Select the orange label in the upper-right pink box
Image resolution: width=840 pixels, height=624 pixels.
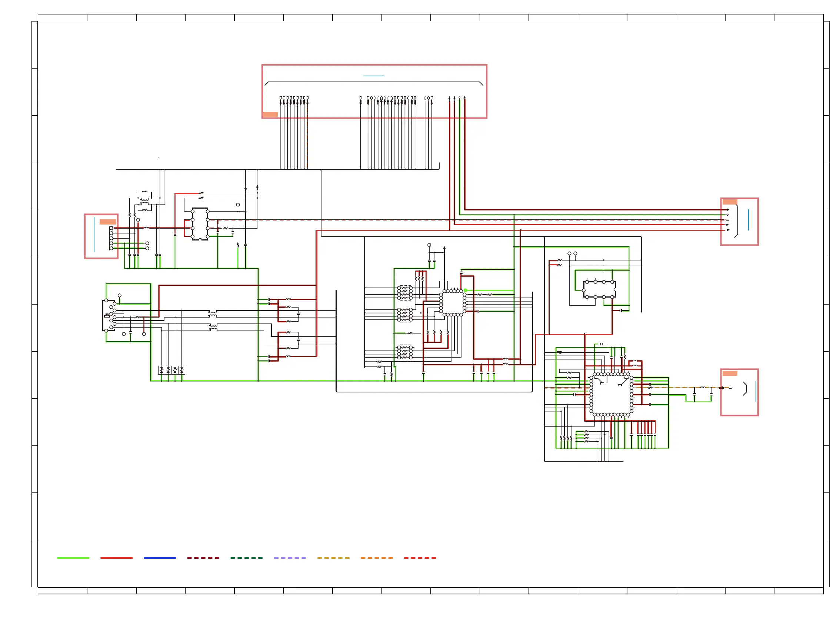pyautogui.click(x=730, y=202)
